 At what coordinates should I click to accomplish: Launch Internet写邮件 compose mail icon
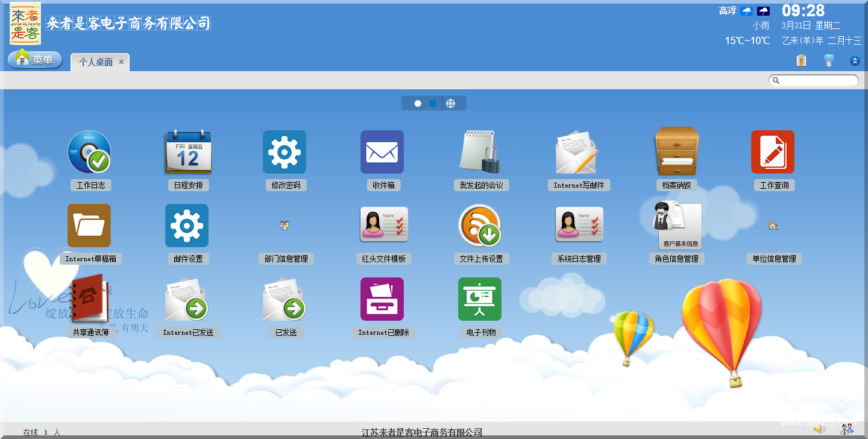click(577, 152)
